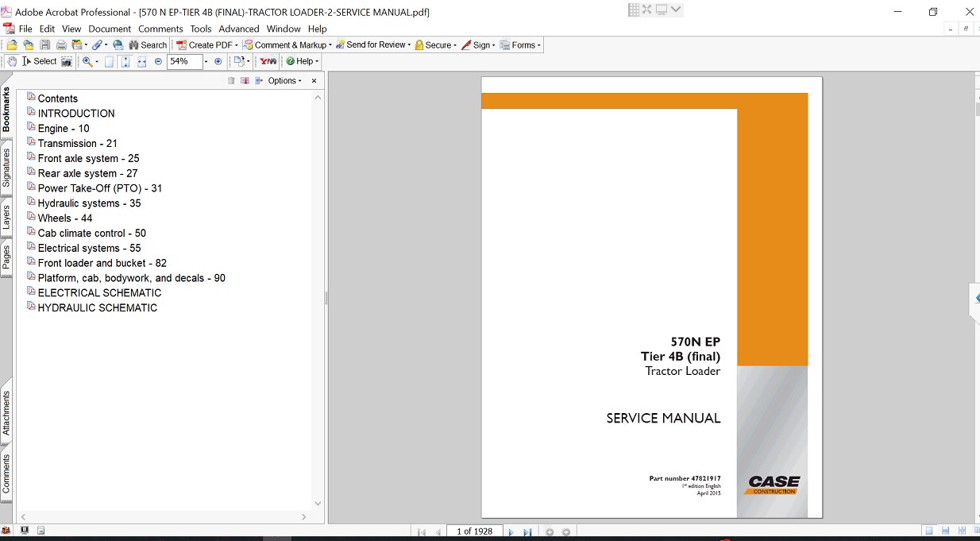Click the Search button with binoculars
The height and width of the screenshot is (541, 980).
point(148,45)
